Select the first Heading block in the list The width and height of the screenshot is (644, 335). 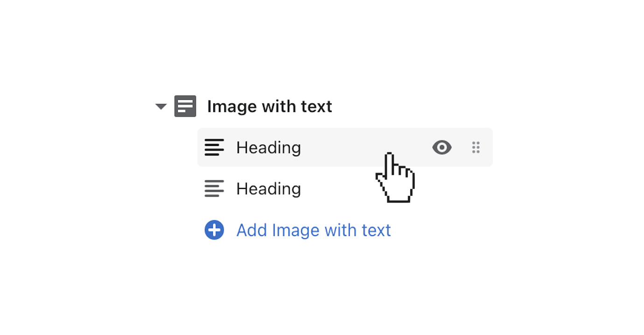(268, 147)
